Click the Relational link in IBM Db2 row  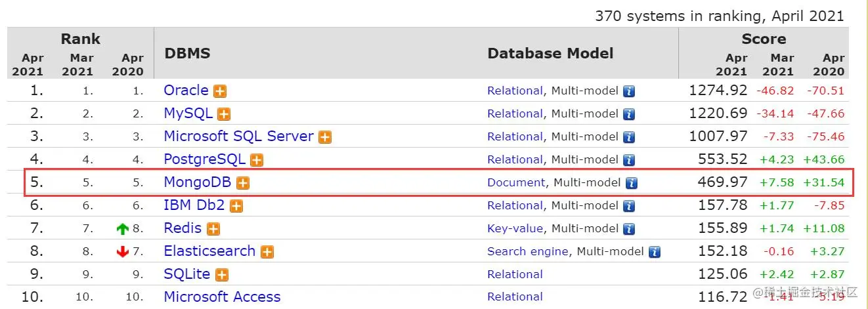coord(515,206)
